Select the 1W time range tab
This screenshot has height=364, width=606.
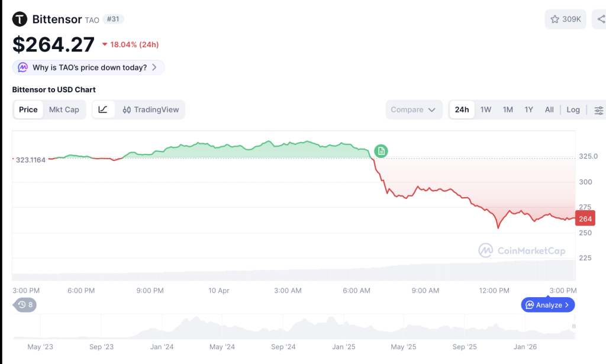coord(486,109)
